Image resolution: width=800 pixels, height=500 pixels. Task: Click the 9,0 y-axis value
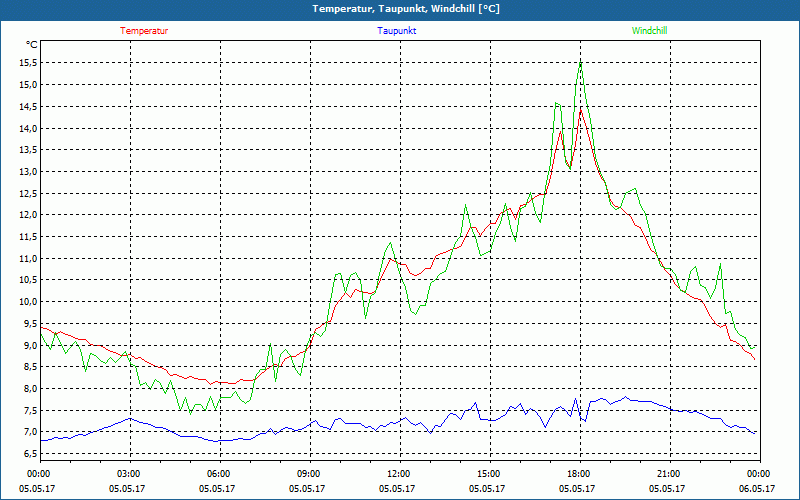click(x=30, y=345)
